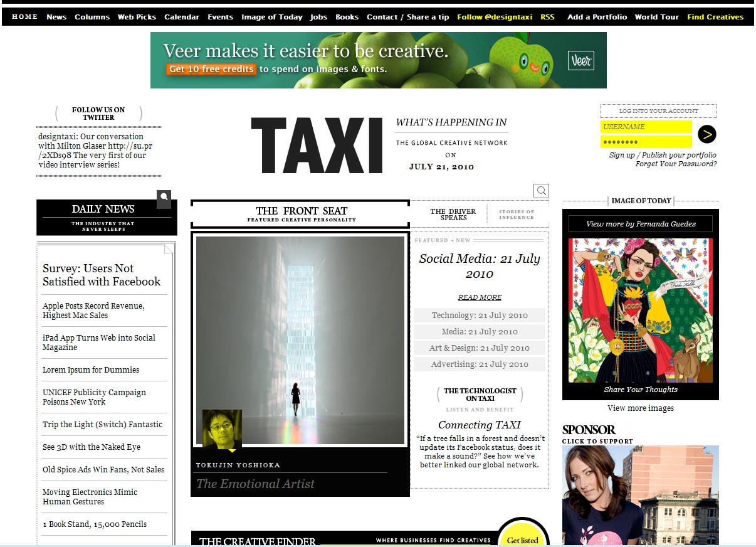Click The Creative Finder banner
This screenshot has height=547, width=756.
(x=345, y=539)
